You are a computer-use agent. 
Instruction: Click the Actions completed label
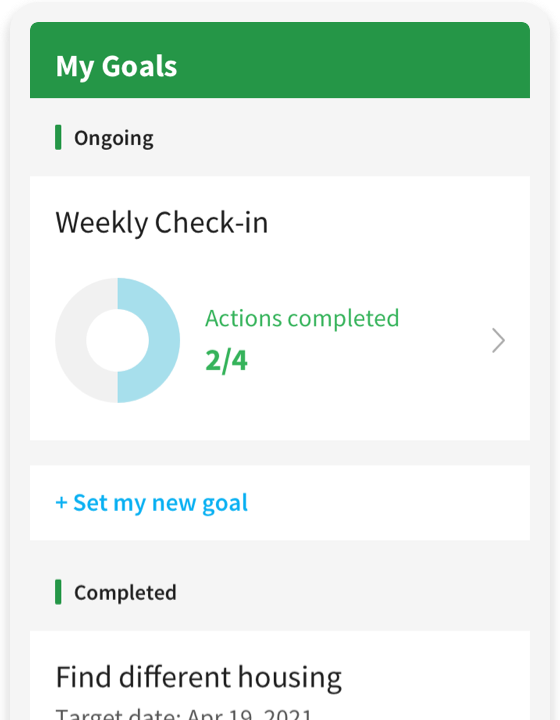pyautogui.click(x=302, y=319)
